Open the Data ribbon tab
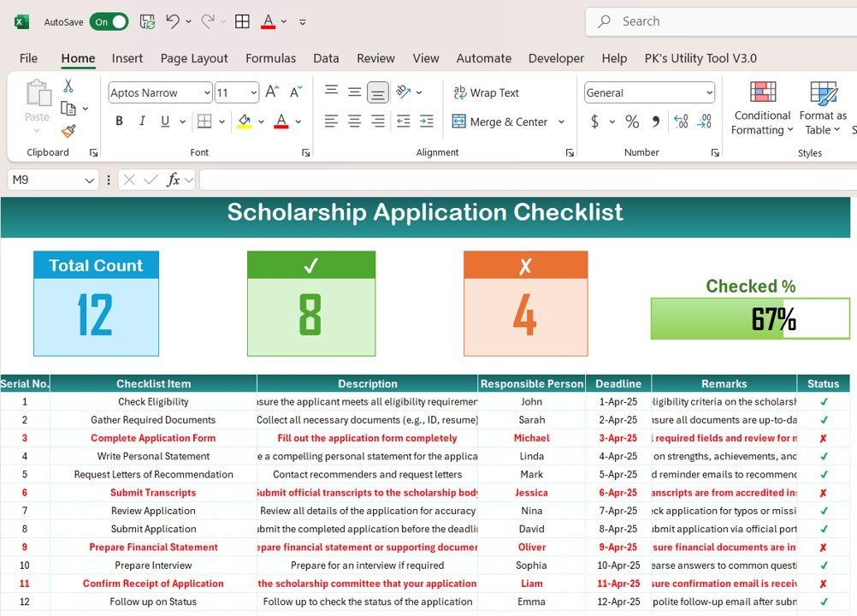 point(326,58)
